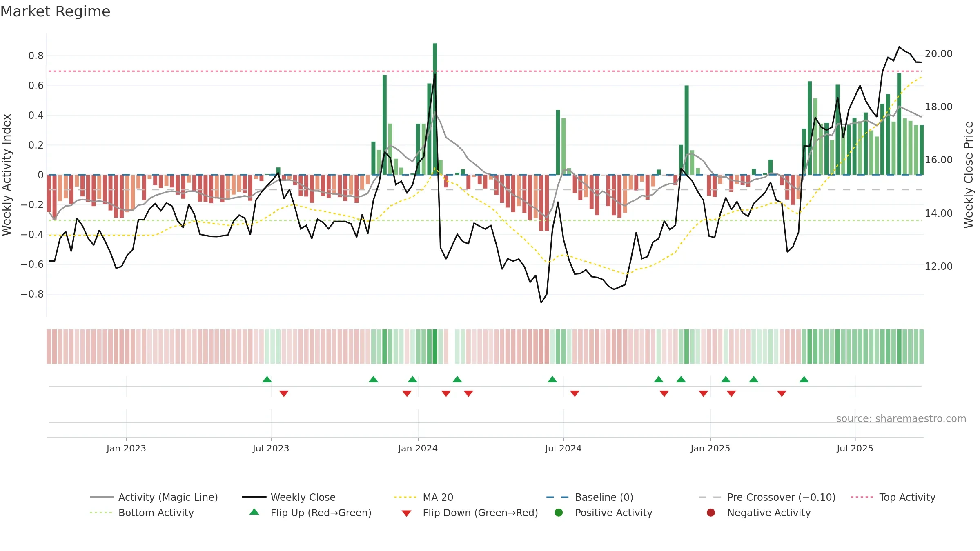The height and width of the screenshot is (551, 980).
Task: Click the Jul 2025 x-axis label
Action: (855, 448)
